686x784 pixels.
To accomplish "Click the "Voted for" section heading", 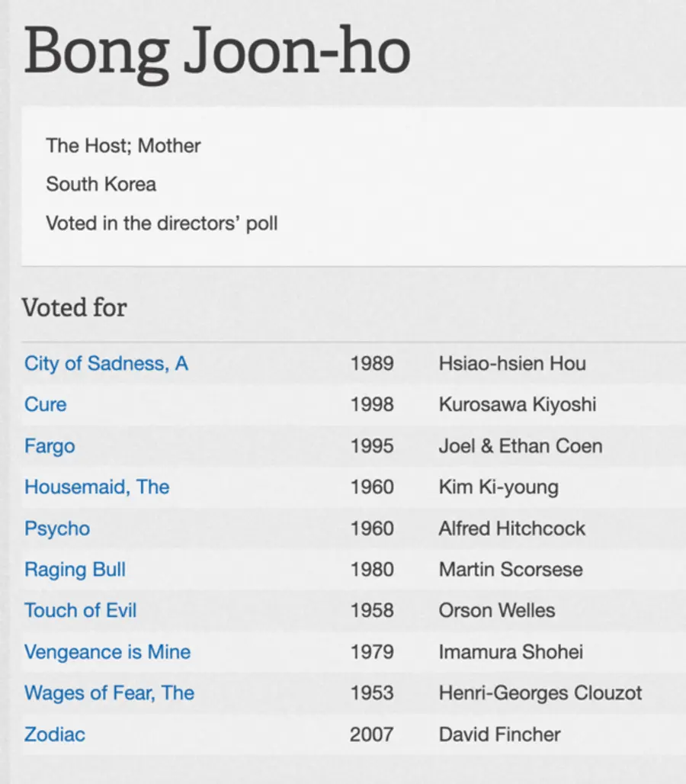I will pos(74,307).
